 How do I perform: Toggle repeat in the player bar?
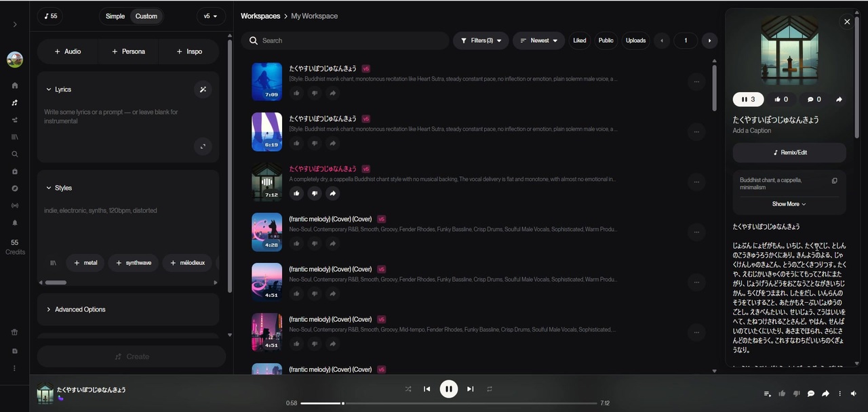pyautogui.click(x=489, y=389)
